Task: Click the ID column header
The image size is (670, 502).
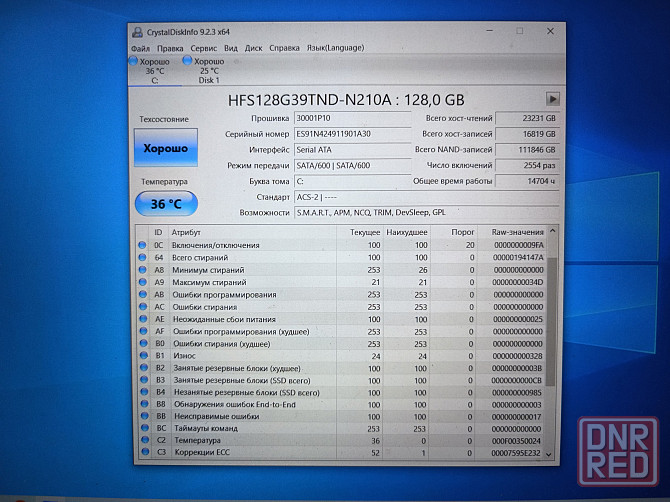Action: coord(158,232)
